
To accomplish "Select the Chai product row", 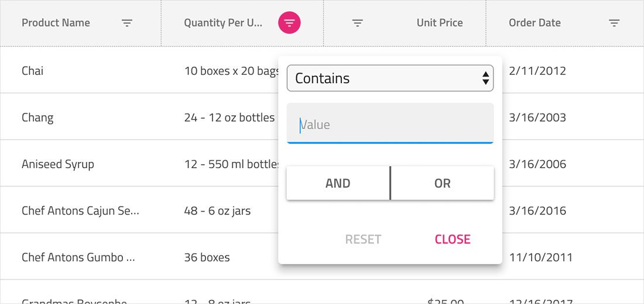I will 33,71.
